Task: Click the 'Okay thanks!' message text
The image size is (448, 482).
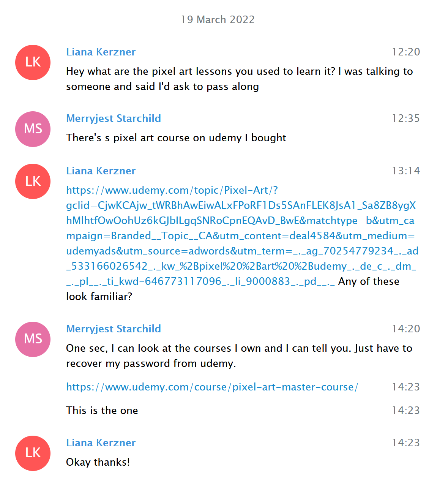Action: 98,462
